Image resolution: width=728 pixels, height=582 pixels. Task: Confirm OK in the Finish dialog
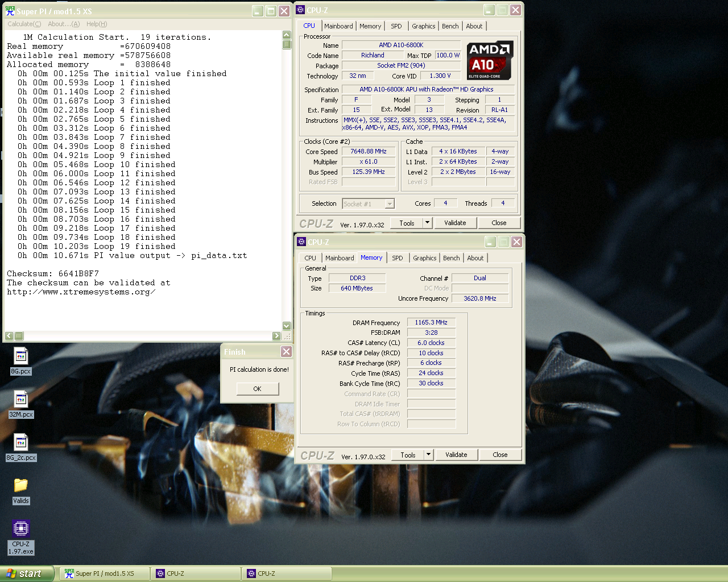258,389
